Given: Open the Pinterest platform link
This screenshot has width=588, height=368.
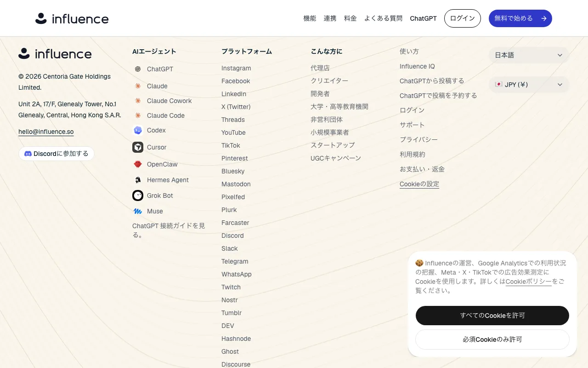Looking at the screenshot, I should tap(235, 158).
